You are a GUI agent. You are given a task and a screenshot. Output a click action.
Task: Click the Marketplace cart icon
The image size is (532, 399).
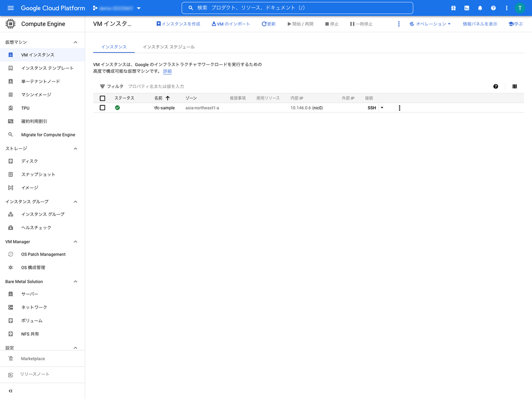[11, 359]
